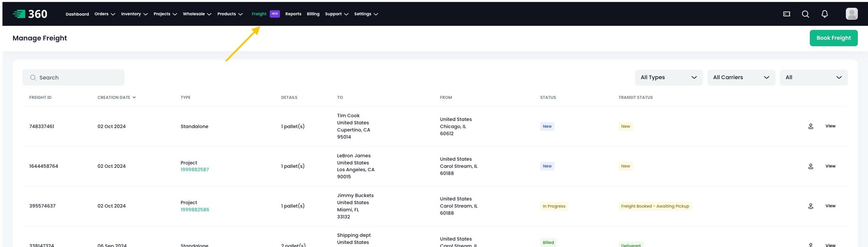View freight 748337461 details
This screenshot has width=868, height=247.
tap(830, 126)
